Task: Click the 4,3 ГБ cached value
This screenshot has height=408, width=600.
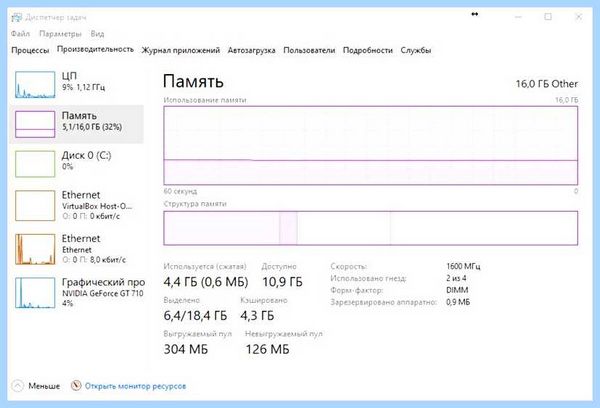Action: 257,316
